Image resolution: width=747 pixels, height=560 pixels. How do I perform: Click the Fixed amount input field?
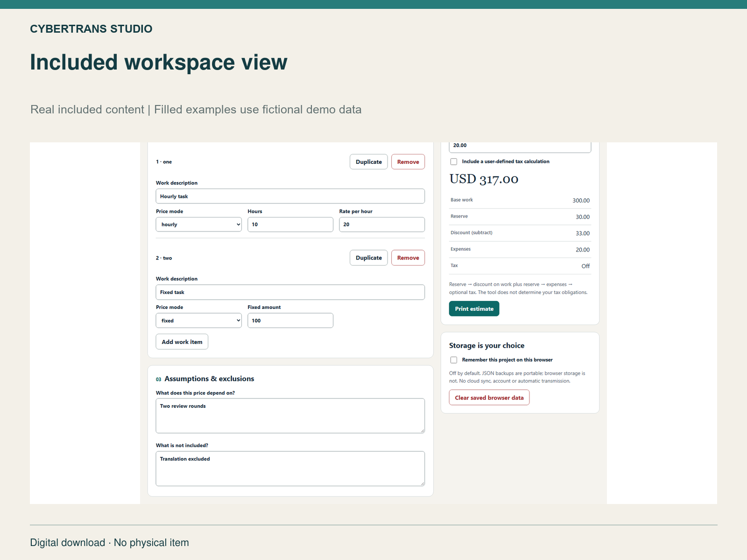coord(290,321)
